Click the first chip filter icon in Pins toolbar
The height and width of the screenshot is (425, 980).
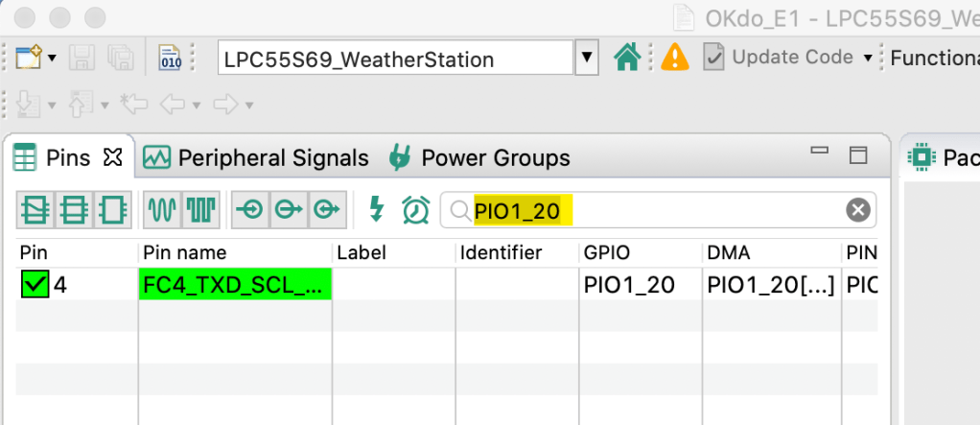[x=35, y=209]
